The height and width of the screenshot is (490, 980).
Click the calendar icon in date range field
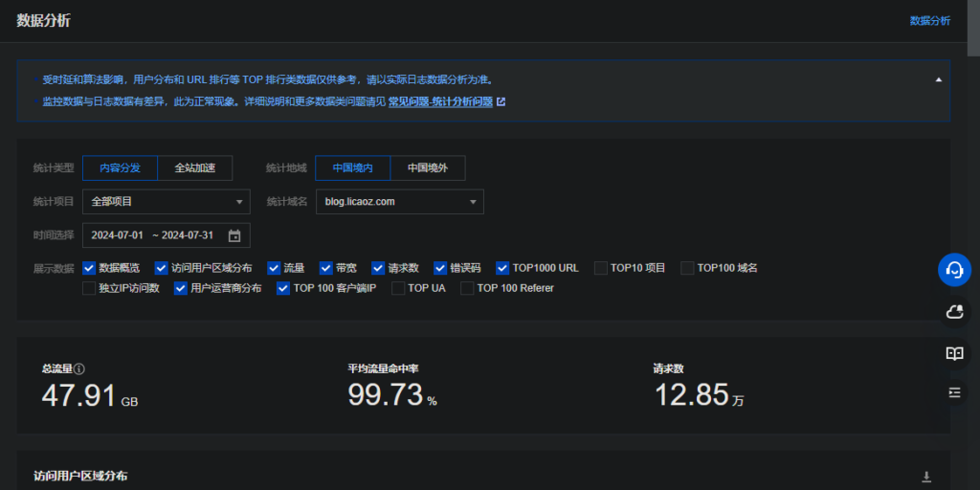(234, 235)
